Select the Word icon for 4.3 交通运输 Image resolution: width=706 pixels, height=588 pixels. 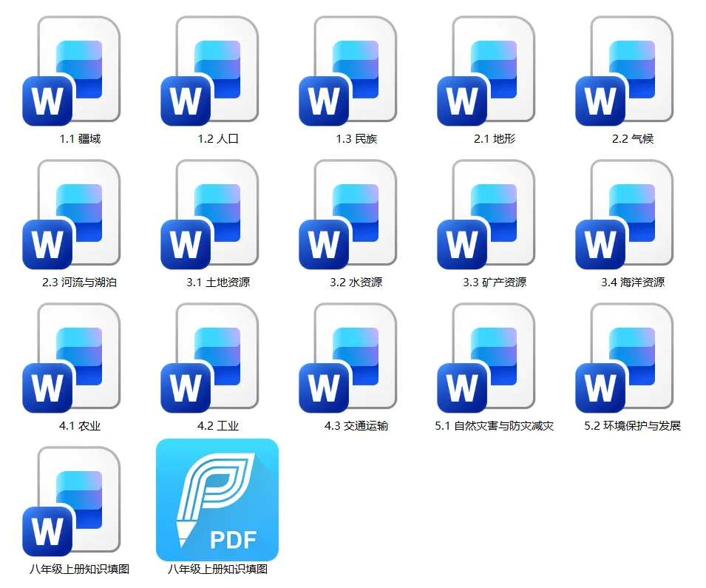point(347,358)
